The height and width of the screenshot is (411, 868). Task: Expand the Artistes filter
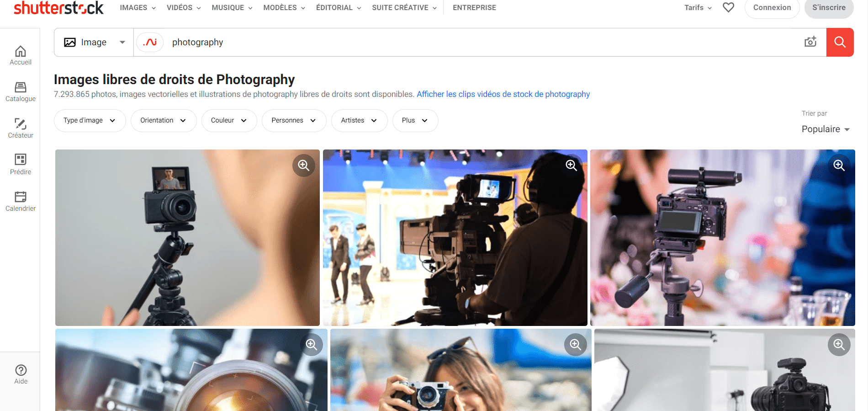click(x=359, y=121)
